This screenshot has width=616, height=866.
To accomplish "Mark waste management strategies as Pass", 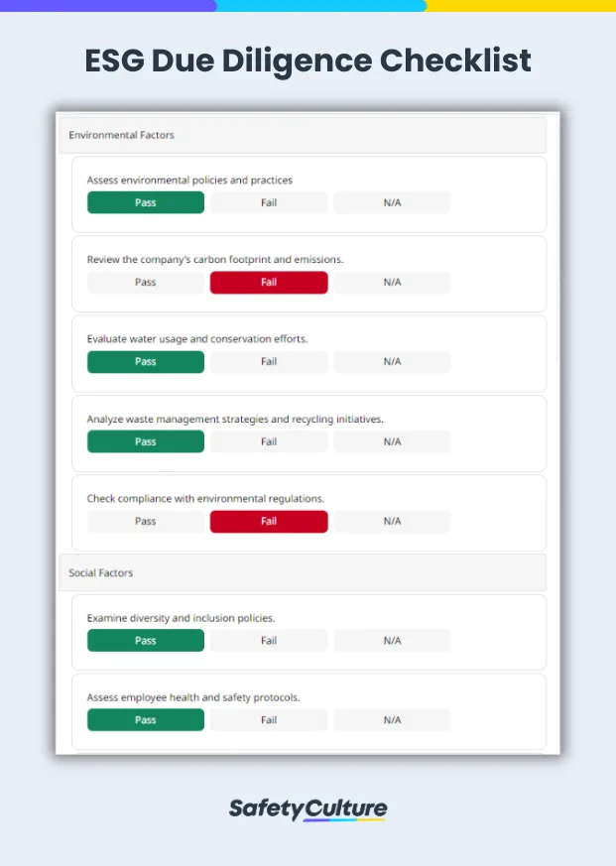I will tap(145, 441).
